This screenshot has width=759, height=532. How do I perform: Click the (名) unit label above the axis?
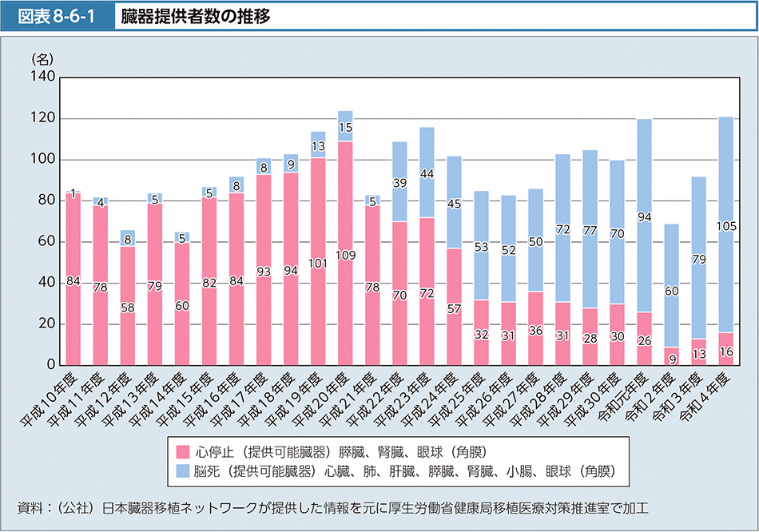[x=42, y=59]
